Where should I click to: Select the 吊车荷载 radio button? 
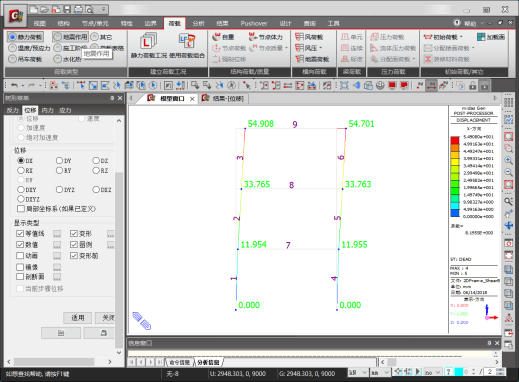[x=25, y=59]
